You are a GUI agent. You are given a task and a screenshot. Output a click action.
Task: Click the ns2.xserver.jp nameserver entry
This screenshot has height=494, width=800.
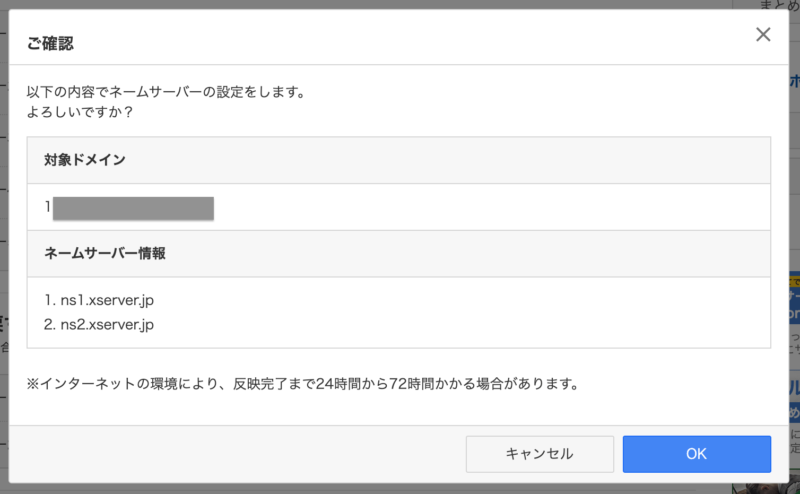pos(99,325)
